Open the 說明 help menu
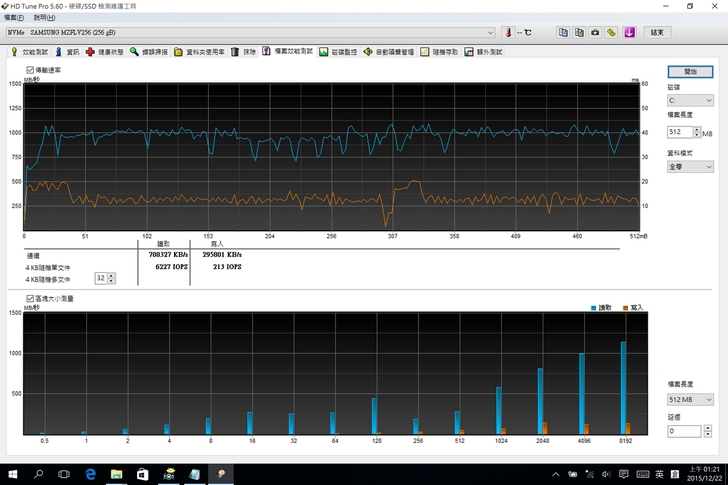 point(43,18)
